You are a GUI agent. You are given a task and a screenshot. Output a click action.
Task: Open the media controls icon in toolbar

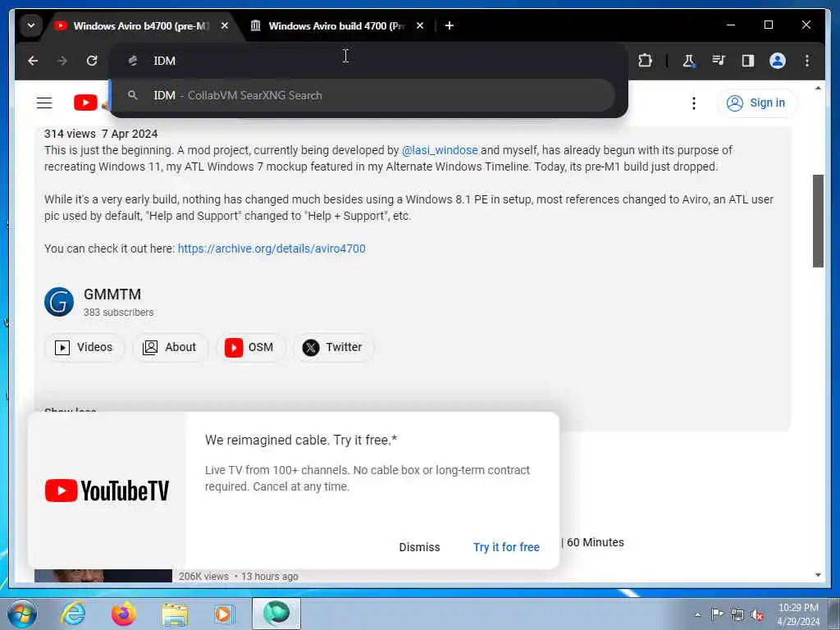click(719, 61)
